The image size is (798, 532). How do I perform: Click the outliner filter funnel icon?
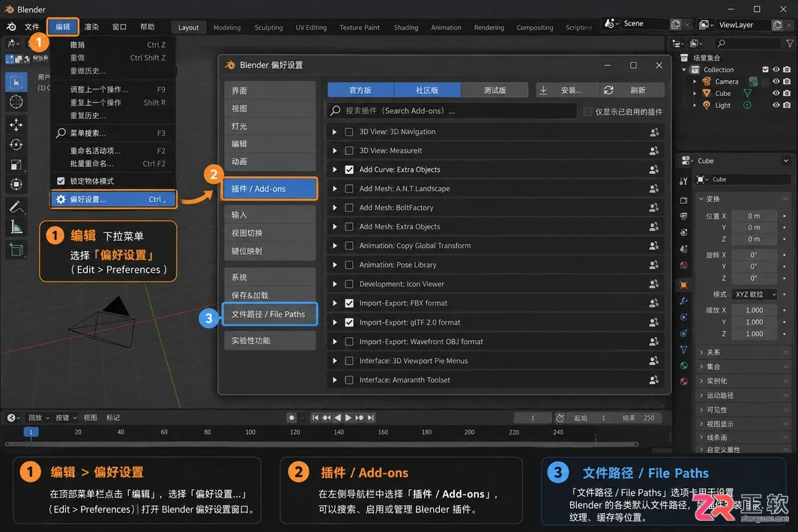coord(789,43)
